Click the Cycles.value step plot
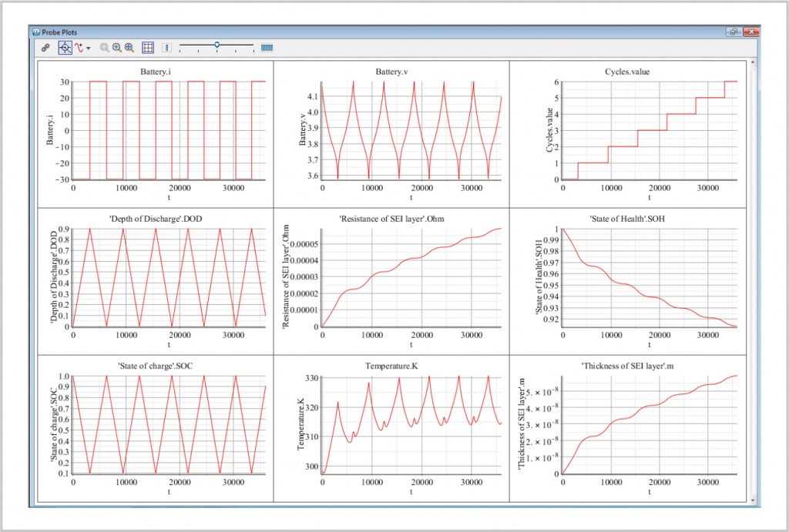Image resolution: width=789 pixels, height=532 pixels. pyautogui.click(x=650, y=130)
